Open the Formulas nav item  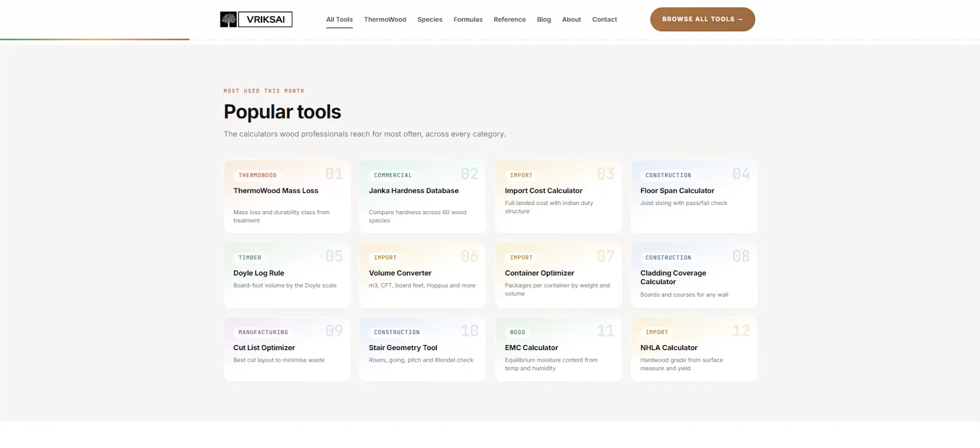468,20
